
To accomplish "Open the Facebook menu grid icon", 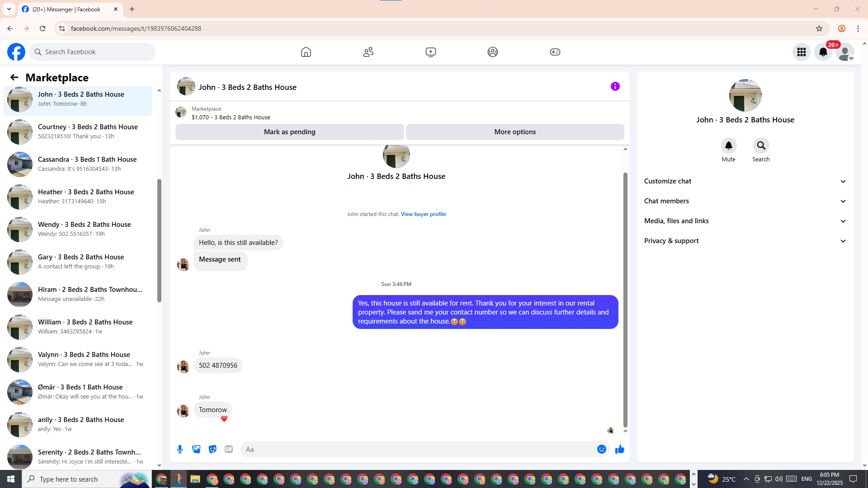I will [801, 52].
